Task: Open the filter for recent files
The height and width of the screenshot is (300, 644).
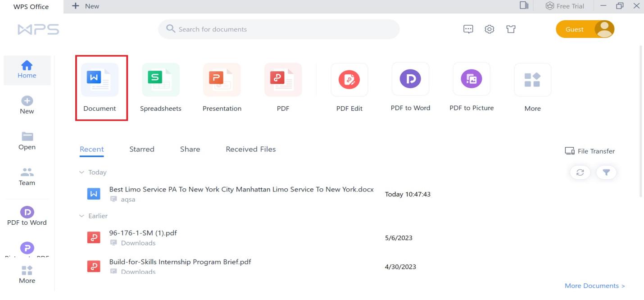Action: (606, 173)
